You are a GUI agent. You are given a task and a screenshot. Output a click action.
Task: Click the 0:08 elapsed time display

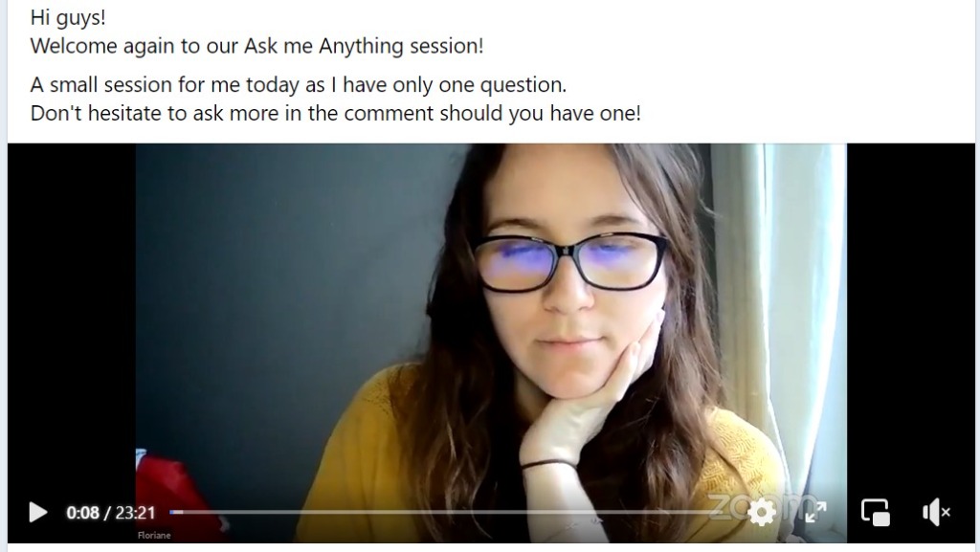point(82,513)
